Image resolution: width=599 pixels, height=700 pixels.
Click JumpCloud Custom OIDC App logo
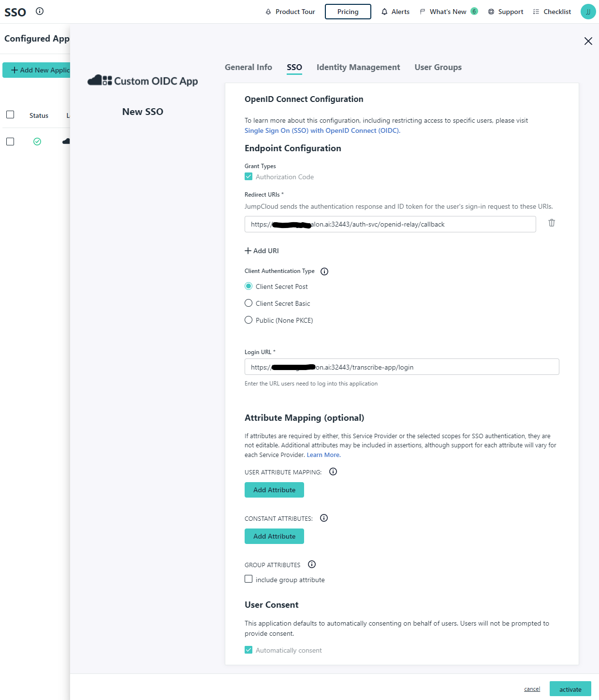point(143,81)
